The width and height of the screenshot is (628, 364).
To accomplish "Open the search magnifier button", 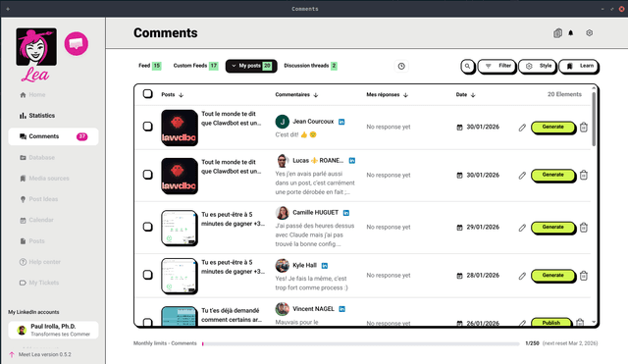I will coord(467,66).
